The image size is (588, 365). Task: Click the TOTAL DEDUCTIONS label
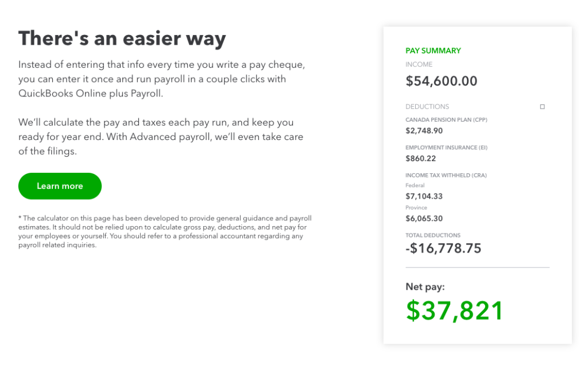pyautogui.click(x=432, y=235)
